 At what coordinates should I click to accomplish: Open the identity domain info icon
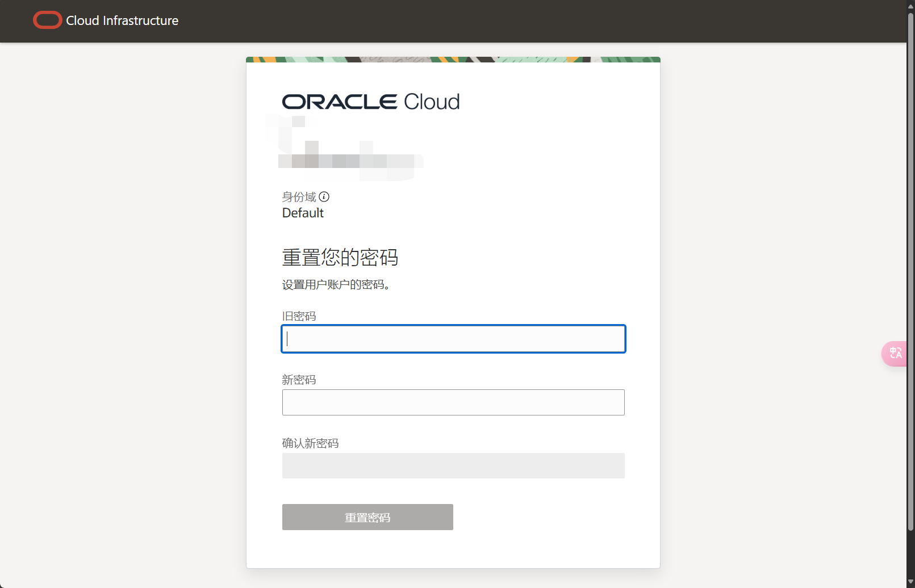[x=324, y=197]
